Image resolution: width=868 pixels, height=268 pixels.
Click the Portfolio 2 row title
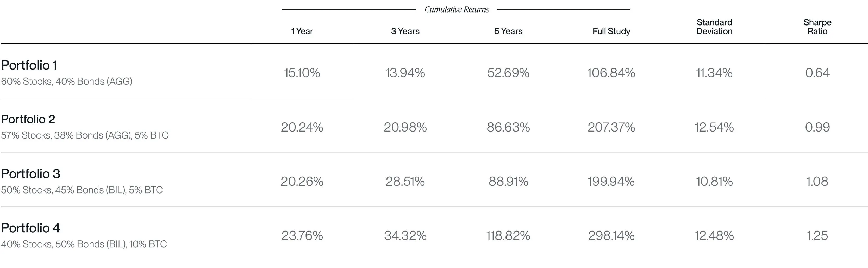[x=28, y=119]
